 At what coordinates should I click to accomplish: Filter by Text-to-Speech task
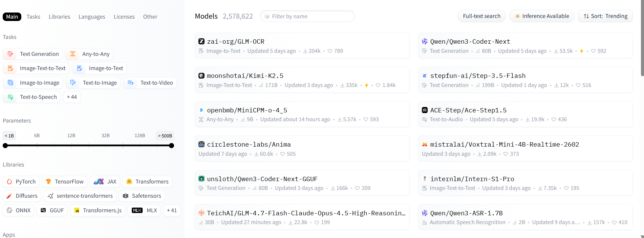tap(32, 97)
